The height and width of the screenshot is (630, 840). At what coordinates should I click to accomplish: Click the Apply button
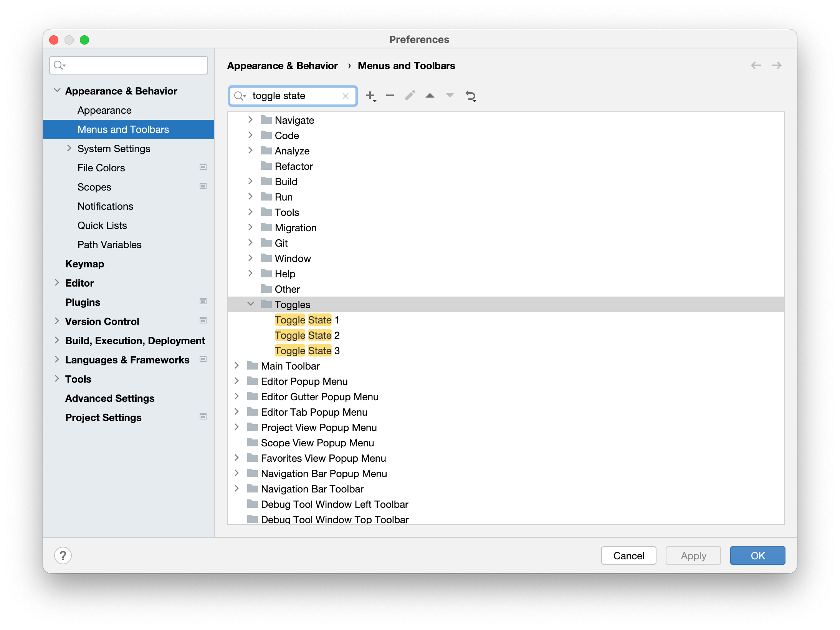click(693, 555)
